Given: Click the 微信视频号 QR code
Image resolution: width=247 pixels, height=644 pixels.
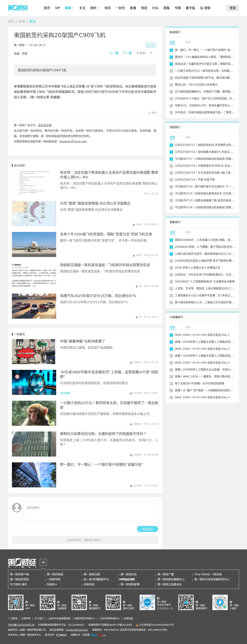Looking at the screenshot, I should point(186,603).
